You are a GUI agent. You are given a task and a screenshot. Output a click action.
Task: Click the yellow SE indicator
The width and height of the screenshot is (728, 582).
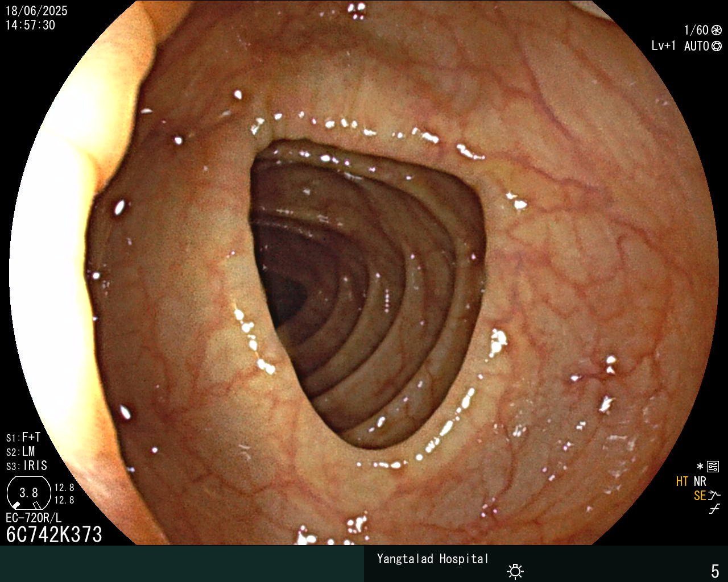click(700, 496)
